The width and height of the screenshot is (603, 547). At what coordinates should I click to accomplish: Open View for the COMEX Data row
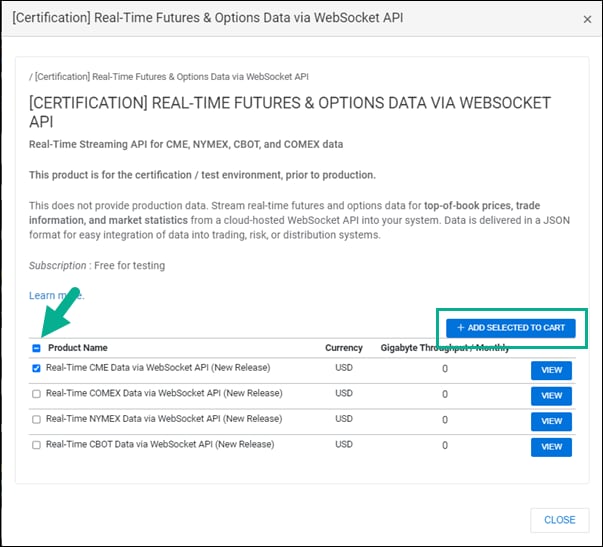551,396
